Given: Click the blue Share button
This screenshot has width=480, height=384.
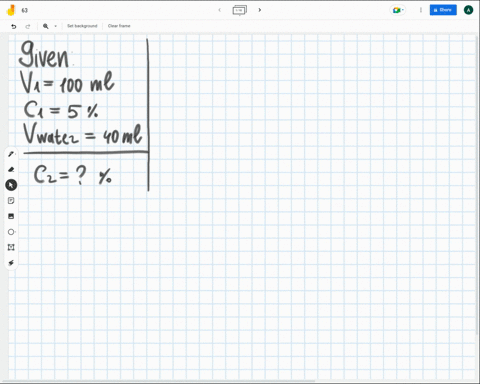Looking at the screenshot, I should pos(443,10).
